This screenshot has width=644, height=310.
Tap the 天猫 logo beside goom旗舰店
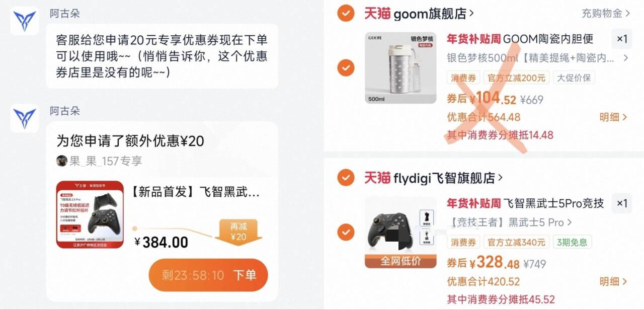click(x=377, y=14)
